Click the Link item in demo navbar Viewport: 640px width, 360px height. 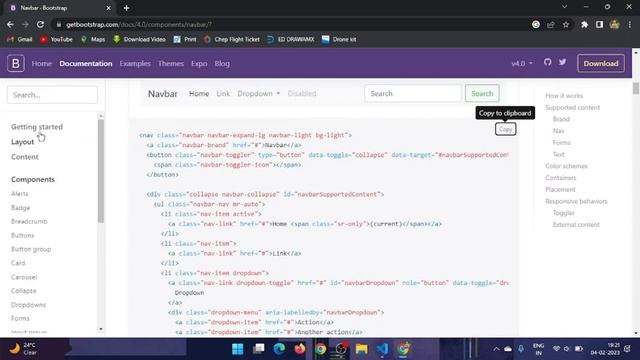click(223, 93)
